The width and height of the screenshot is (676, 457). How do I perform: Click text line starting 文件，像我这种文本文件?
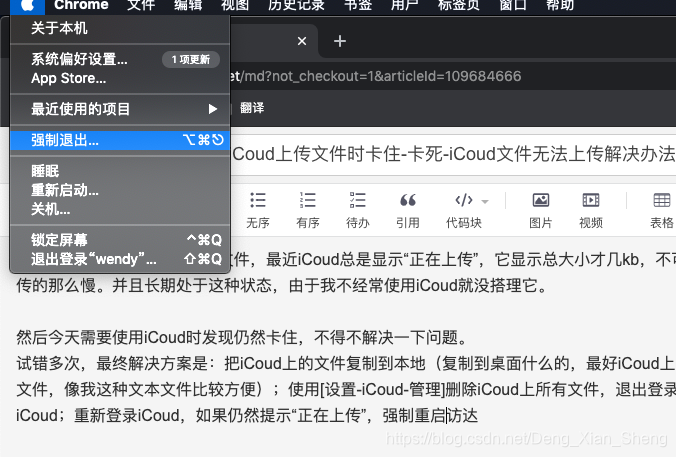pyautogui.click(x=346, y=389)
